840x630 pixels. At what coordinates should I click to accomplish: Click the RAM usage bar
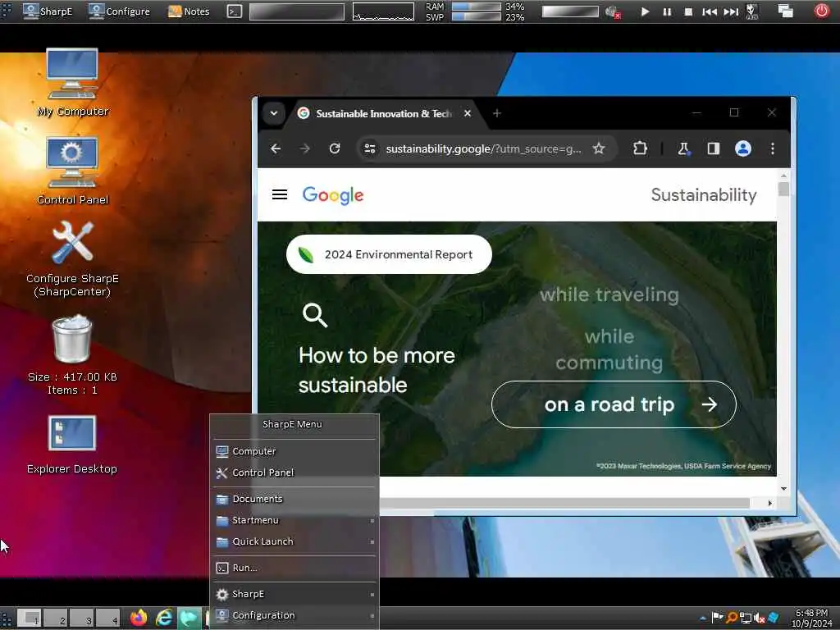point(477,7)
